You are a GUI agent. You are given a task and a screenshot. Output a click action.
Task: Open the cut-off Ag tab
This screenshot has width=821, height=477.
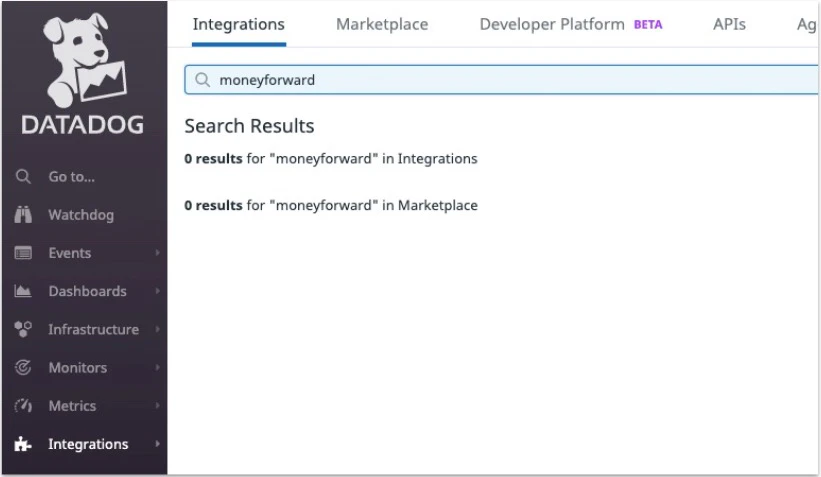coord(807,25)
